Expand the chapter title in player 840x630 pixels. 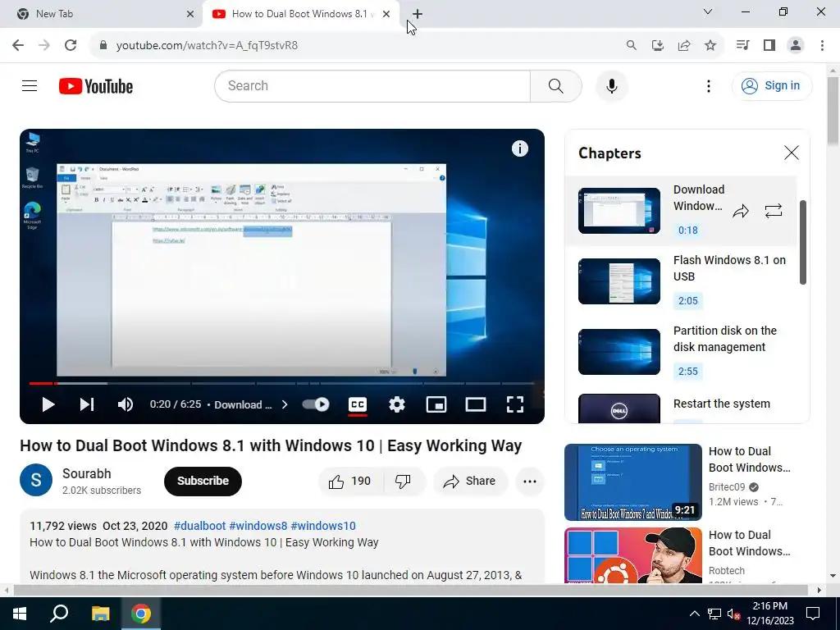tap(251, 404)
